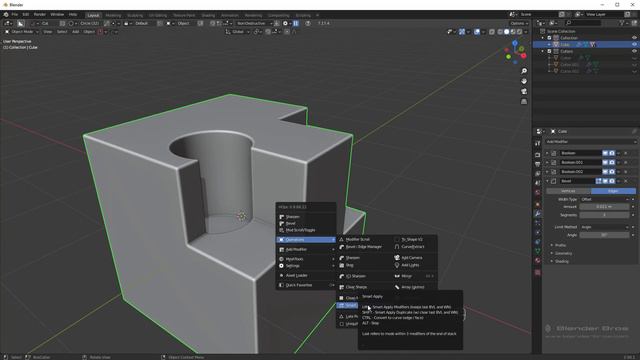
Task: Open the viewport View menu
Action: (48, 31)
